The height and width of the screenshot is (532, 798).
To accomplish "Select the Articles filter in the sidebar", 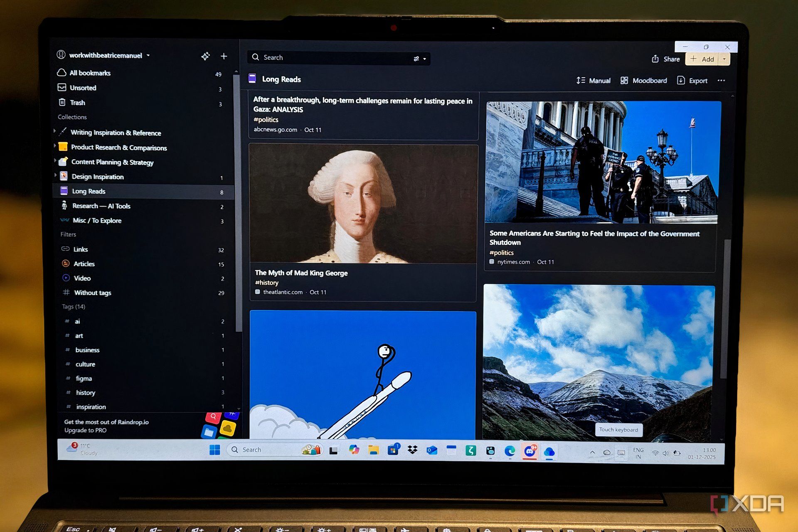I will [84, 264].
